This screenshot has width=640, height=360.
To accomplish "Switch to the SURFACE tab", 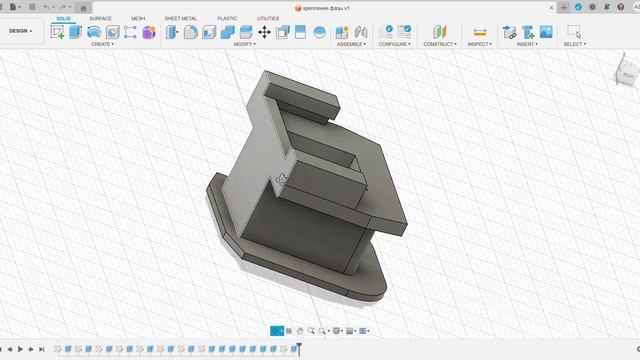I will click(100, 19).
